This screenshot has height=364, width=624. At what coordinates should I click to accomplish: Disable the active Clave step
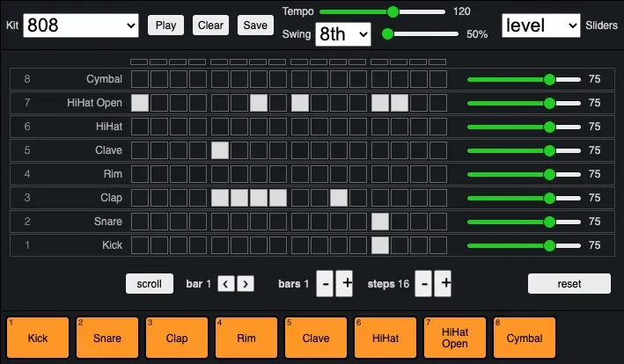click(x=220, y=150)
